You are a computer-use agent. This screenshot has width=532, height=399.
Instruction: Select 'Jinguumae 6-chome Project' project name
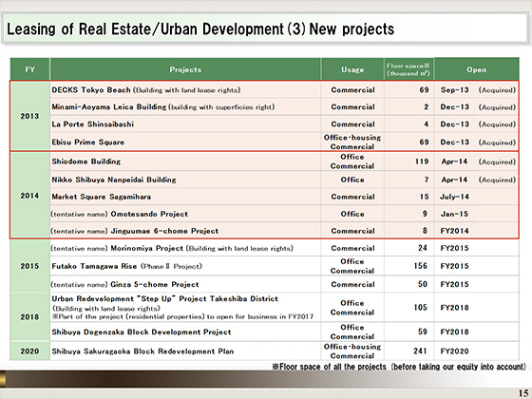coord(164,231)
